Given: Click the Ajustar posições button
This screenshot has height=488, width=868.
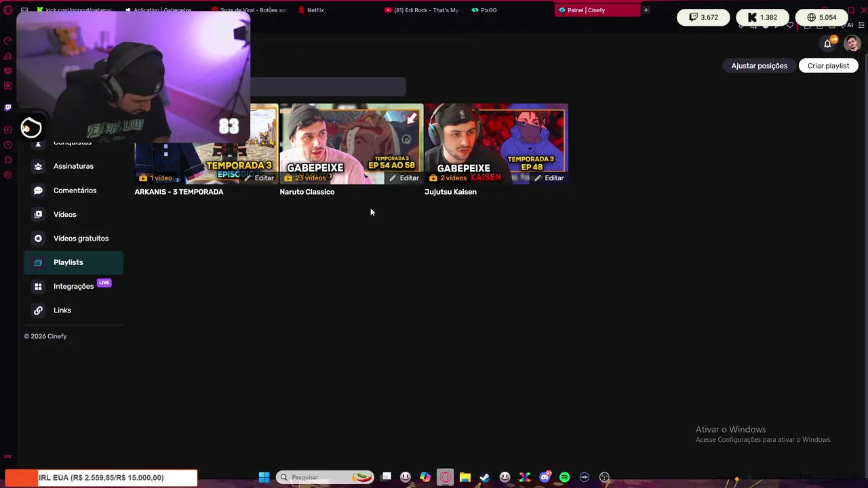Looking at the screenshot, I should 759,66.
